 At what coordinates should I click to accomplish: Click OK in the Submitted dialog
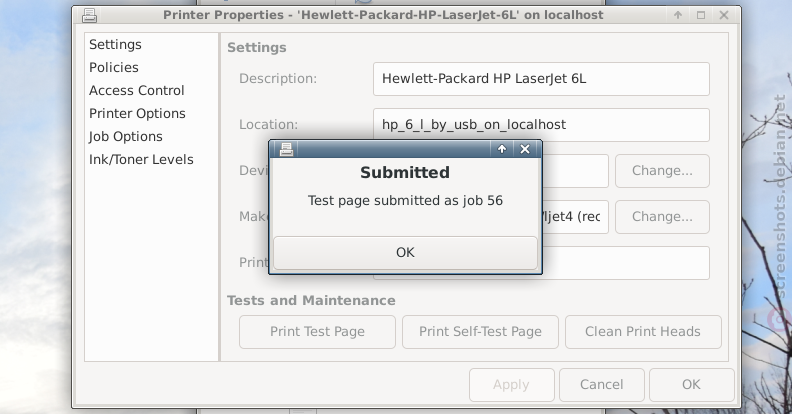(x=405, y=252)
